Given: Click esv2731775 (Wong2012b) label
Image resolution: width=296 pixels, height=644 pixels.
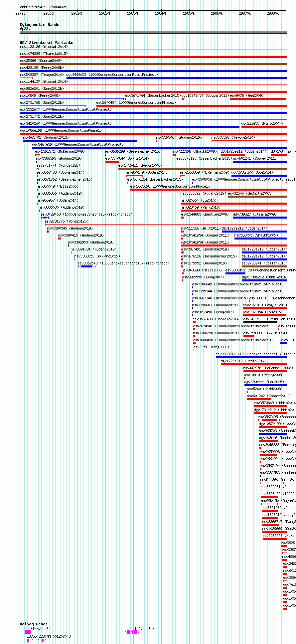Looking at the screenshot, I should click(67, 221).
